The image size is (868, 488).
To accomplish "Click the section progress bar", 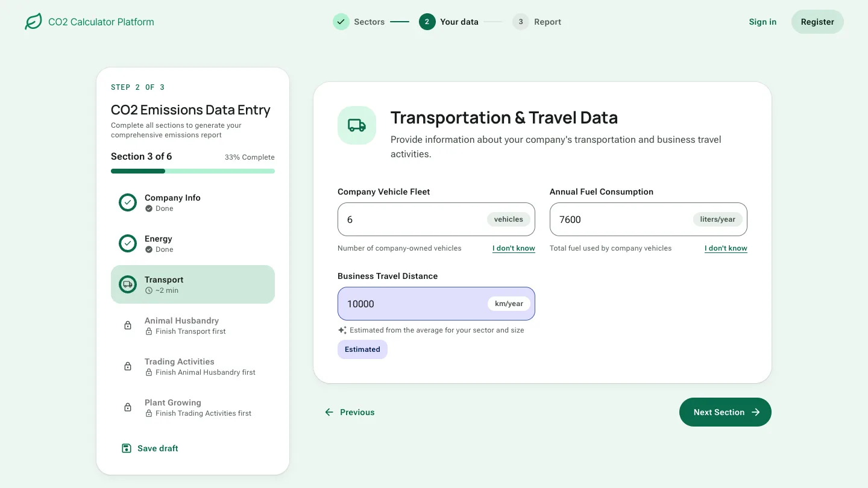I will 193,171.
